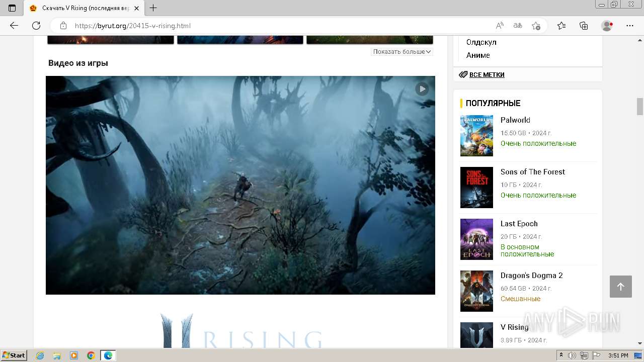Open the first screenshot thumbnail
Image resolution: width=644 pixels, height=362 pixels.
click(x=111, y=40)
